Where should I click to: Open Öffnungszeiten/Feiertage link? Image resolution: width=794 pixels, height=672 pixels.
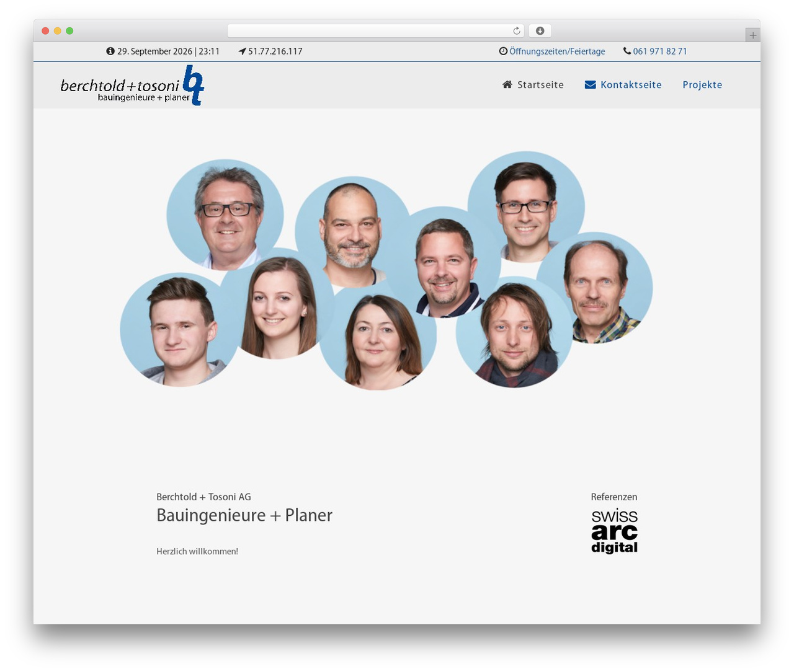pyautogui.click(x=557, y=51)
